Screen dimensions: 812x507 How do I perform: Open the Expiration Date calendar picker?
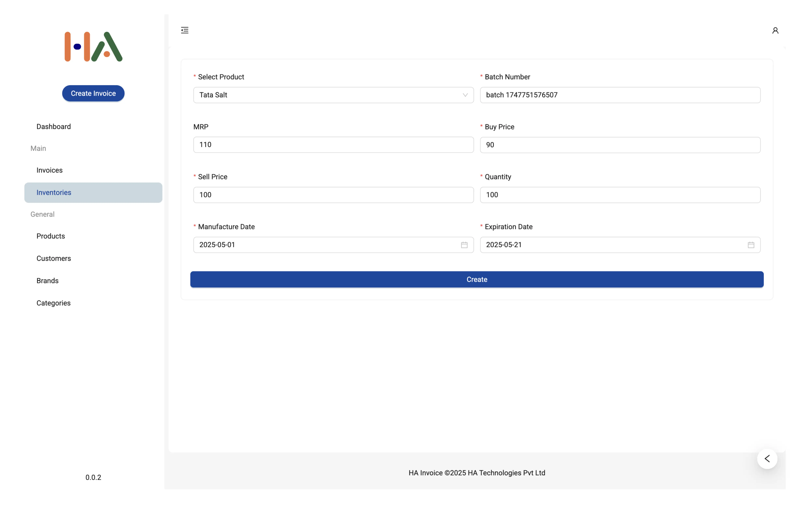coord(751,245)
